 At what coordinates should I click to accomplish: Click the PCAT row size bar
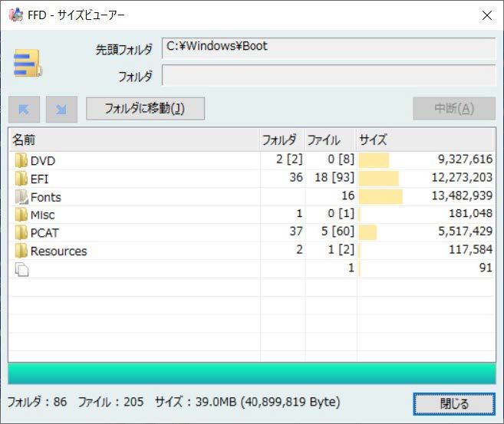tap(367, 232)
